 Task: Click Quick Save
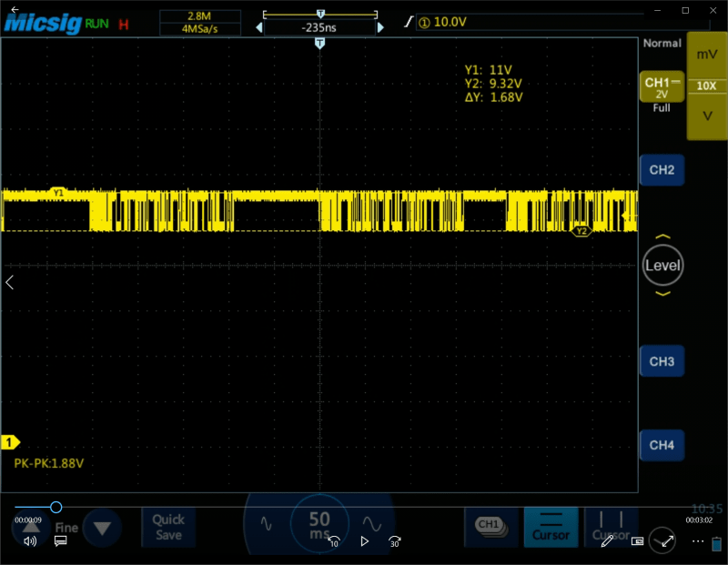click(168, 528)
